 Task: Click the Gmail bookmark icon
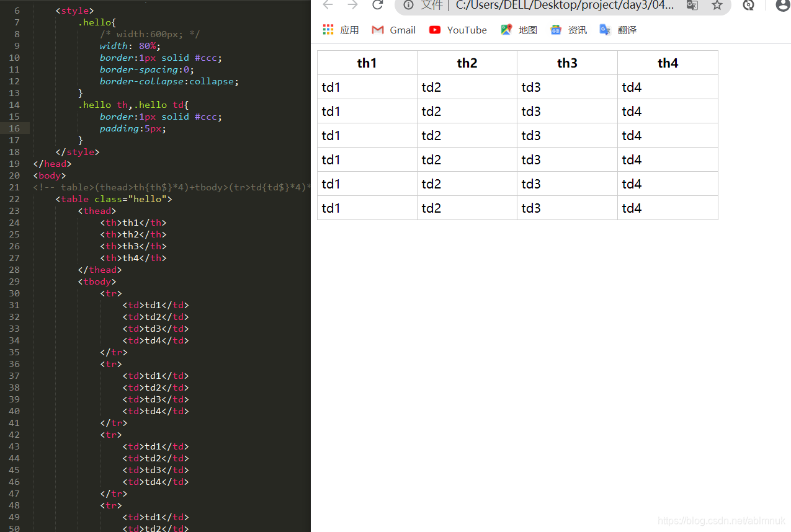(x=377, y=30)
